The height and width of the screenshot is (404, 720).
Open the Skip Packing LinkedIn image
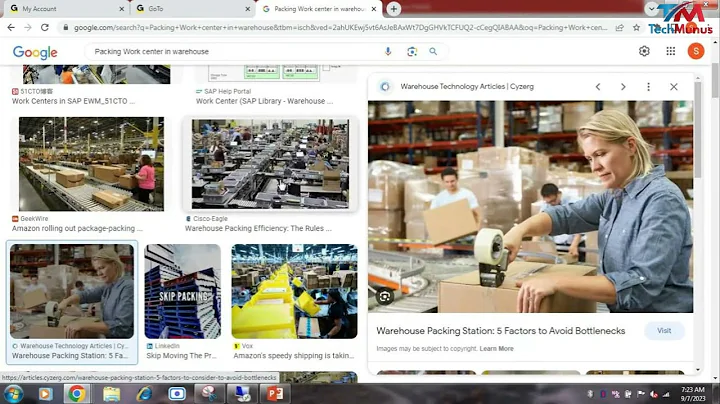(x=183, y=292)
